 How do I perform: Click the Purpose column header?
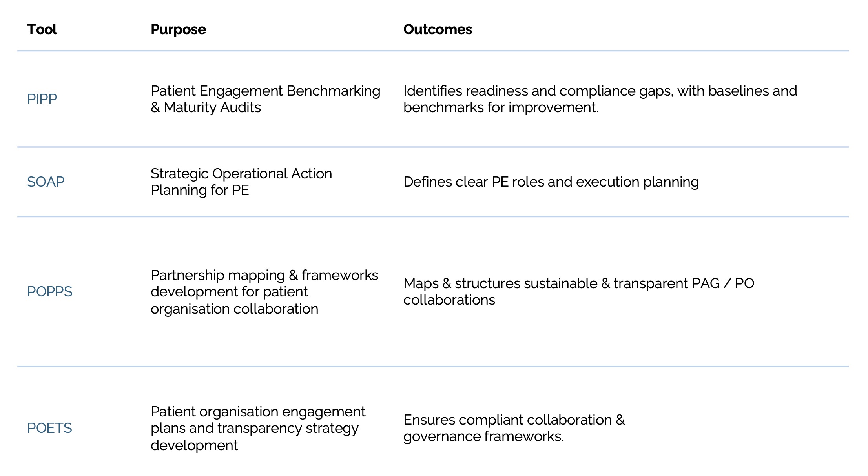click(x=178, y=29)
